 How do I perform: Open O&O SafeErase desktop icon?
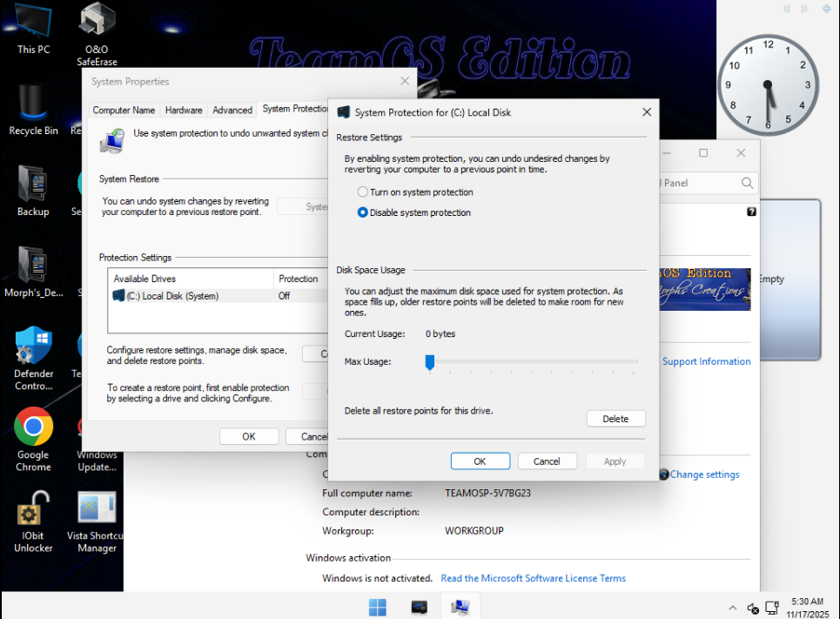click(97, 33)
